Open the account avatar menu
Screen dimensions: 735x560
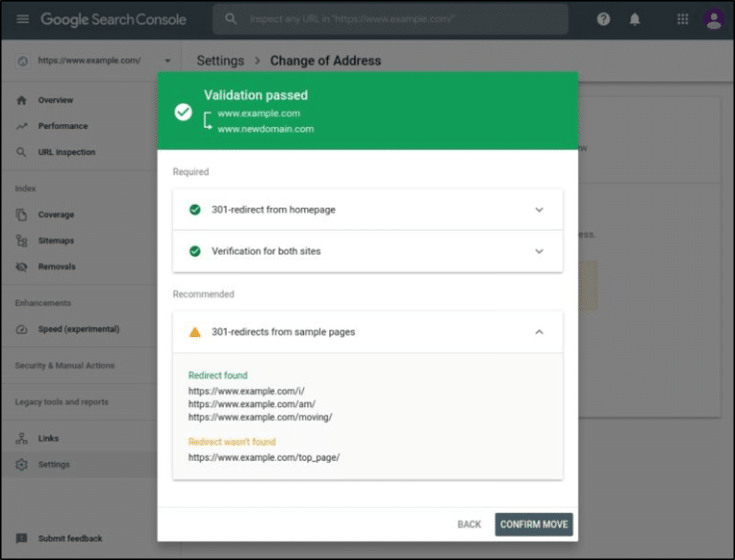[714, 20]
